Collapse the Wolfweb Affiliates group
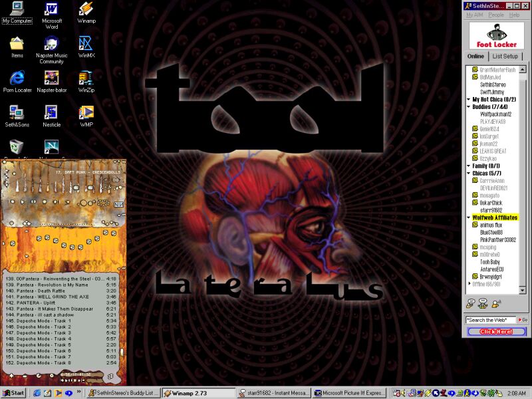 click(468, 217)
